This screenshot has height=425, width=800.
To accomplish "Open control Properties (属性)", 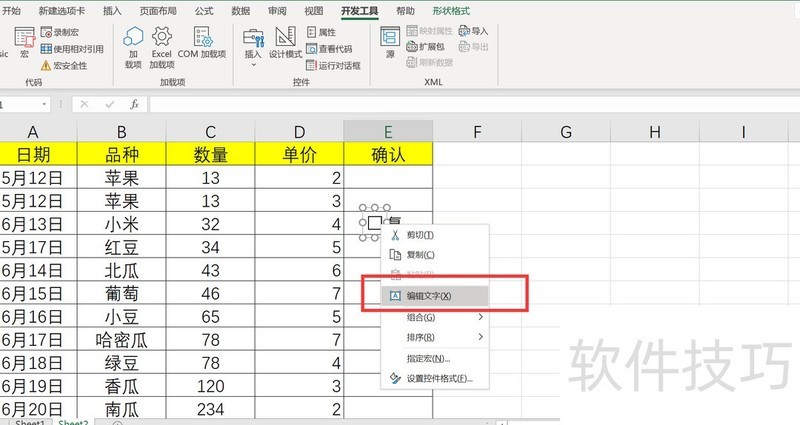I will coord(321,32).
